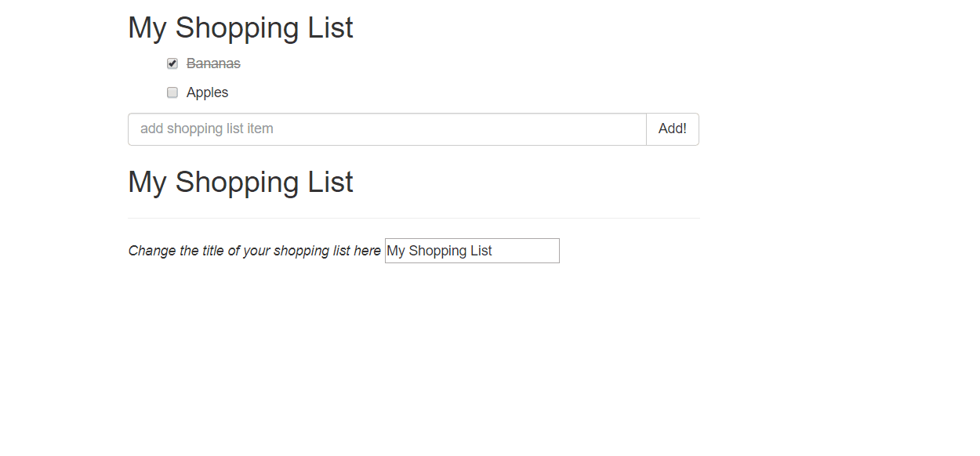Viewport: 980px width, 456px height.
Task: Select the 'My Shopping List' title input
Action: [472, 251]
